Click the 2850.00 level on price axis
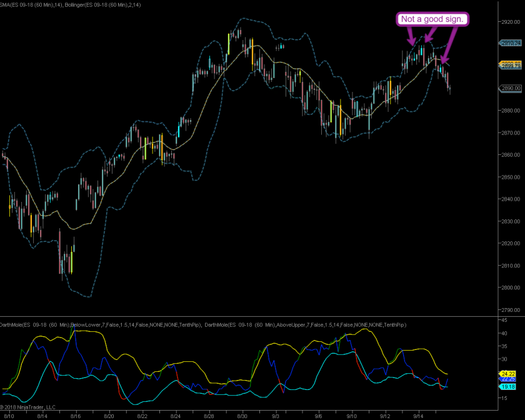525x420 pixels. coord(511,177)
